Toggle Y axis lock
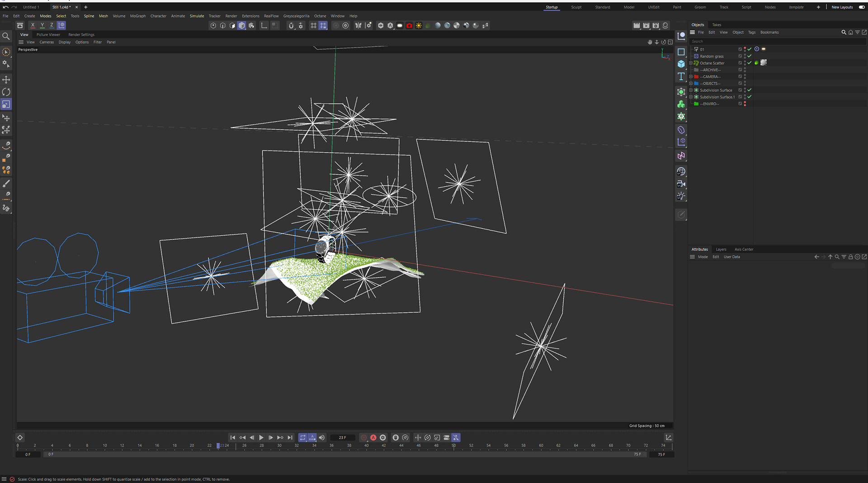 click(42, 25)
